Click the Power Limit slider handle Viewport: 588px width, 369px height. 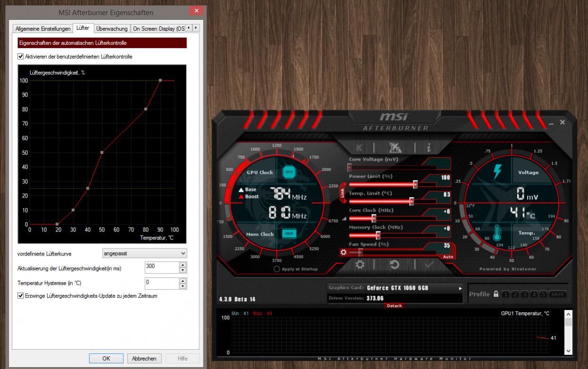[415, 184]
